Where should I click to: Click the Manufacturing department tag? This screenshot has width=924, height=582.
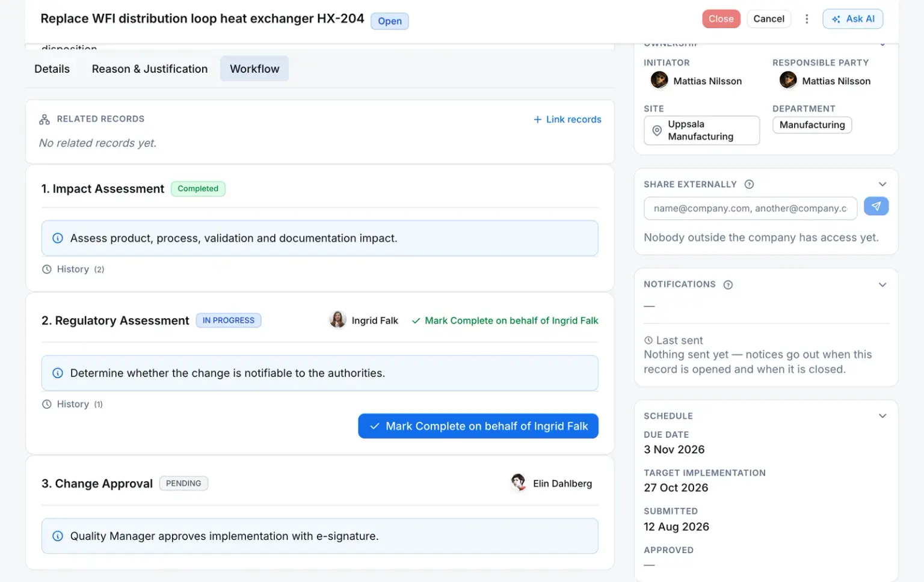pyautogui.click(x=812, y=125)
